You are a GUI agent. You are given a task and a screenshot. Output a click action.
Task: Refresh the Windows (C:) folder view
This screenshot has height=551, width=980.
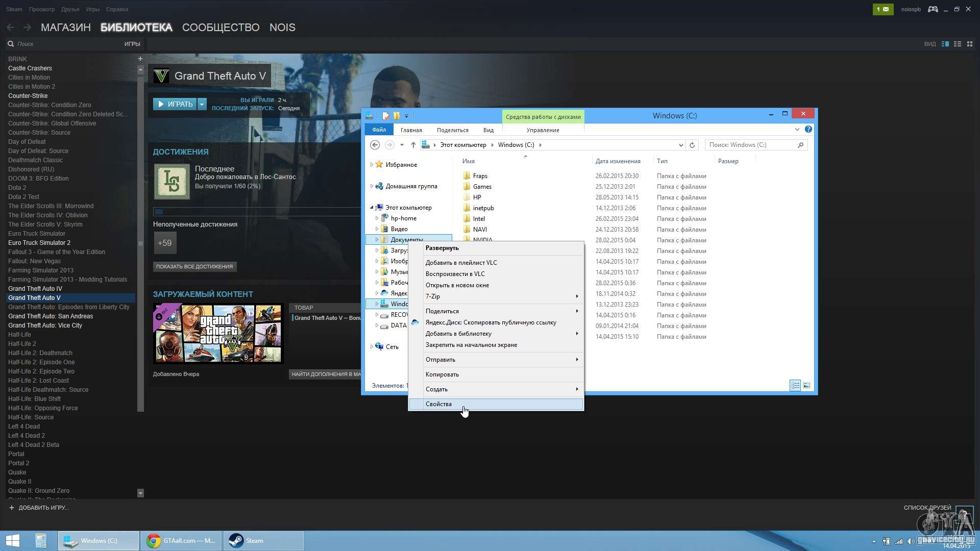(692, 145)
